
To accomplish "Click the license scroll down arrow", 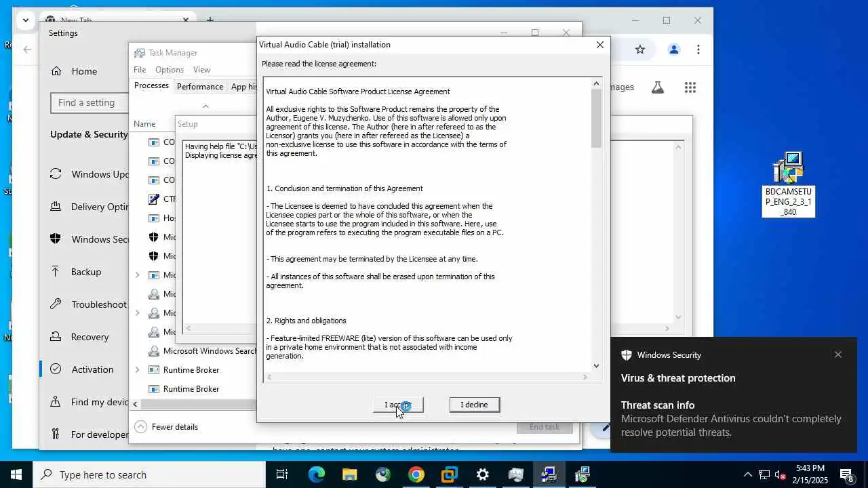I will click(x=596, y=366).
